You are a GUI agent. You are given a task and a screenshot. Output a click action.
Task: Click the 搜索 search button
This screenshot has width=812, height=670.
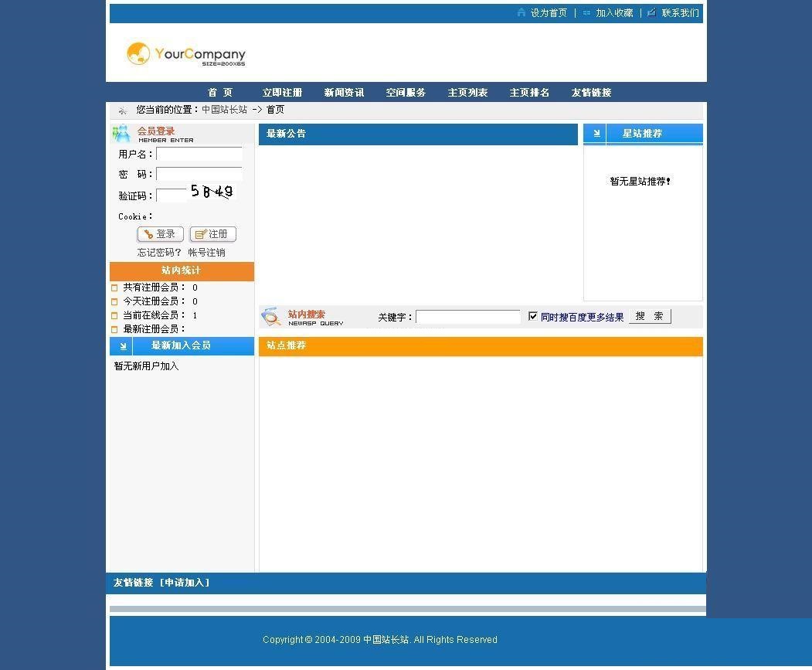[650, 316]
